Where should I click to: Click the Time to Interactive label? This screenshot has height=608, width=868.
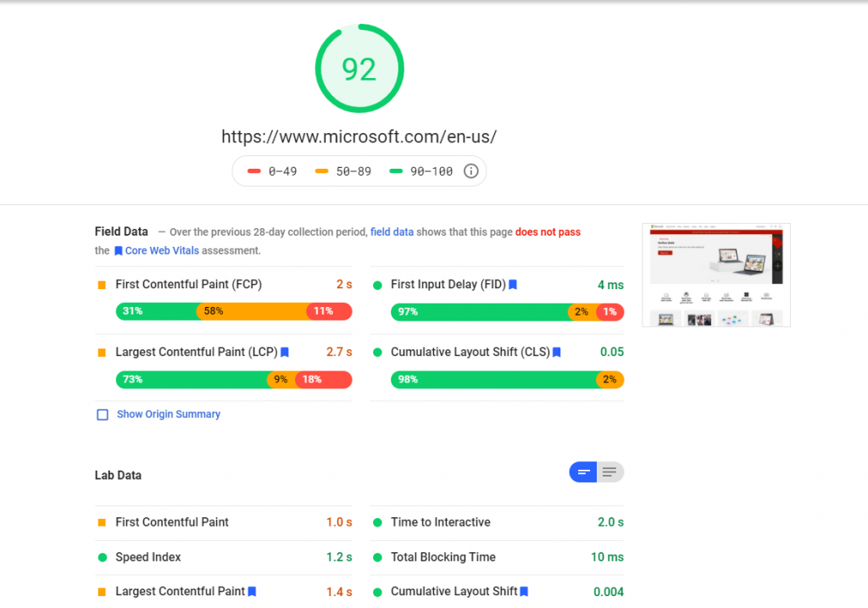coord(441,522)
